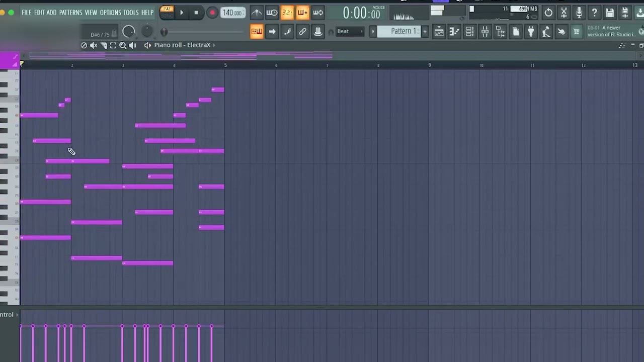Toggle PAT/SONG playback mode
The image size is (644, 362).
[167, 12]
